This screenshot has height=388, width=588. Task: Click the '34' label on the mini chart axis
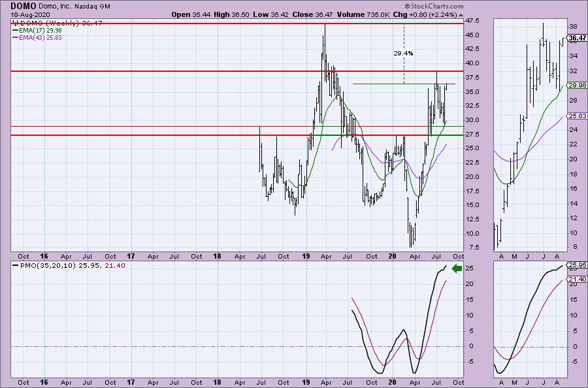click(574, 56)
